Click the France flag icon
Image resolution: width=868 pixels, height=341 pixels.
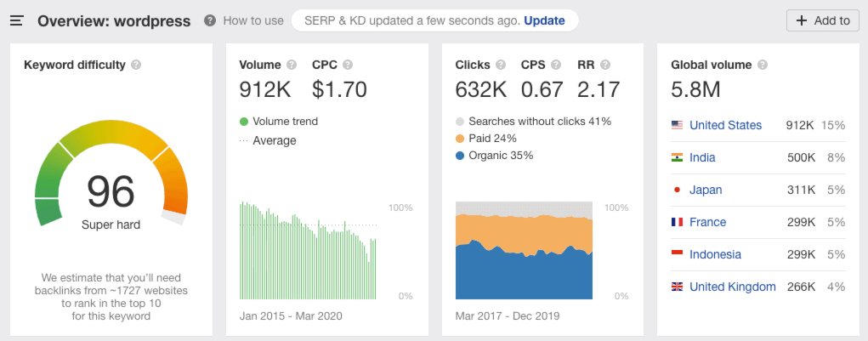pos(677,222)
